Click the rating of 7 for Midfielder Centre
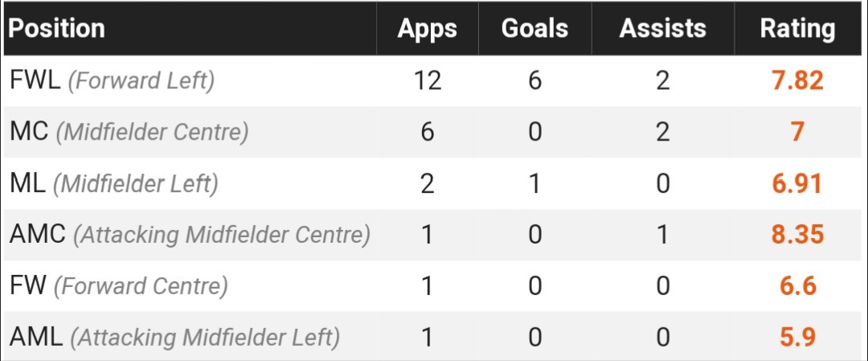Screen dimensions: 868x361 pos(797,132)
